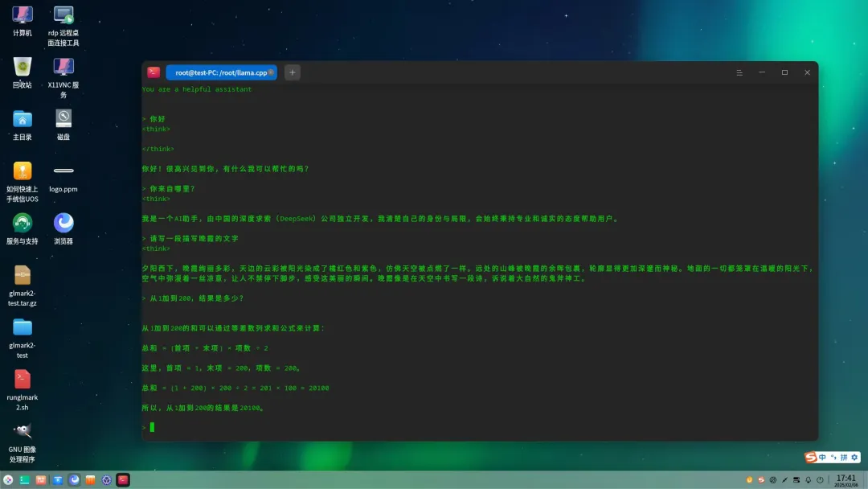Open the terminal hamburger menu

coord(739,72)
